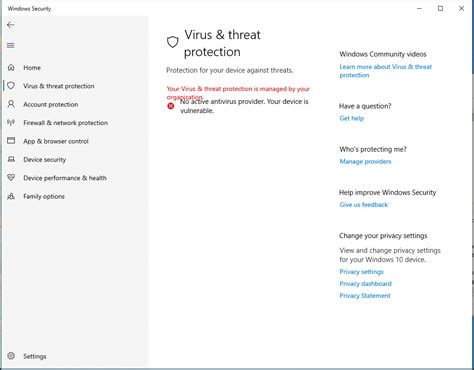
Task: Click the Account protection person icon
Action: coord(11,104)
